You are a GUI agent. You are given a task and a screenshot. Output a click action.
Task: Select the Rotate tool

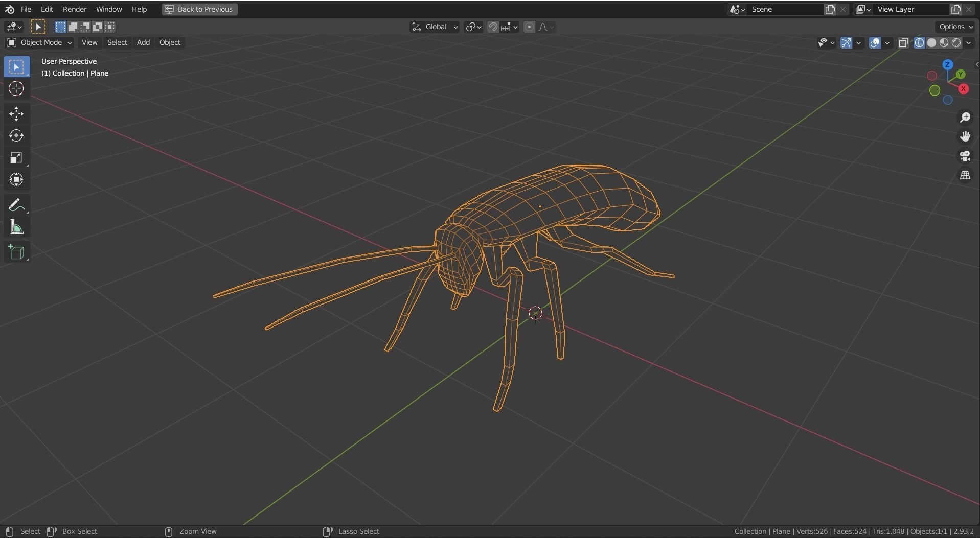click(x=16, y=135)
